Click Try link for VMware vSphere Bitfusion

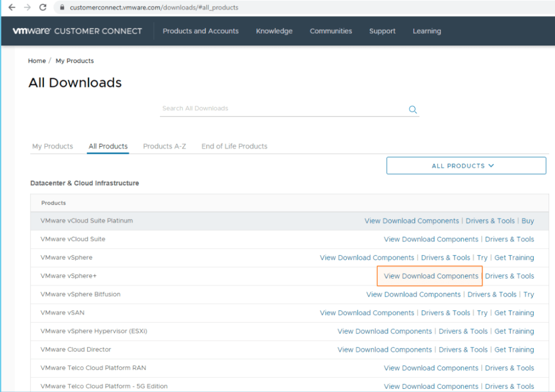click(528, 294)
